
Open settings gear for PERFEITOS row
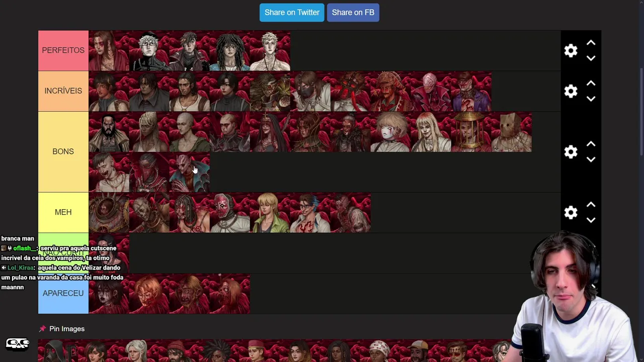click(x=571, y=51)
